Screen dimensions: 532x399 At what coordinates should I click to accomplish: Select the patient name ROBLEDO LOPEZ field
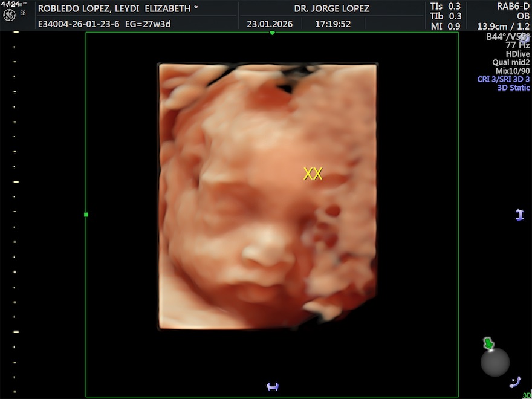tap(118, 9)
